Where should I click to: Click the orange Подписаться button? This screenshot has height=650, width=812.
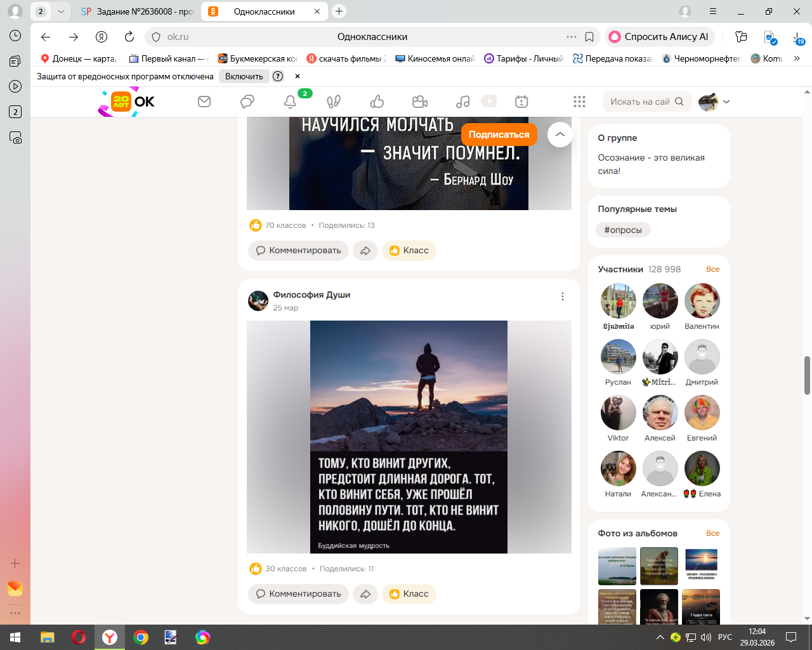tap(499, 135)
